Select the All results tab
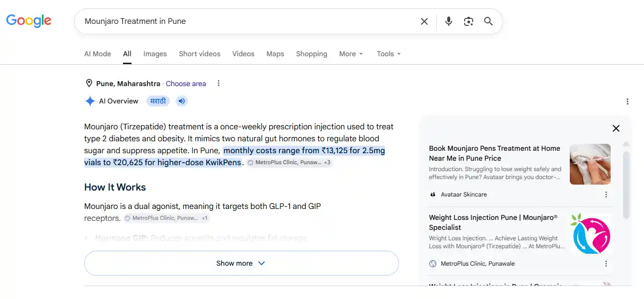Image resolution: width=644 pixels, height=299 pixels. click(x=127, y=54)
